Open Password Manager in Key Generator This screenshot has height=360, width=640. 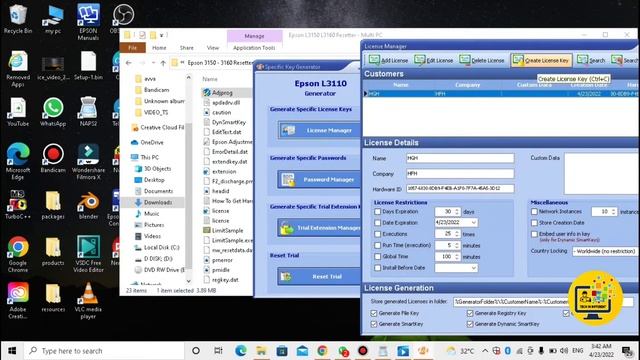320,179
